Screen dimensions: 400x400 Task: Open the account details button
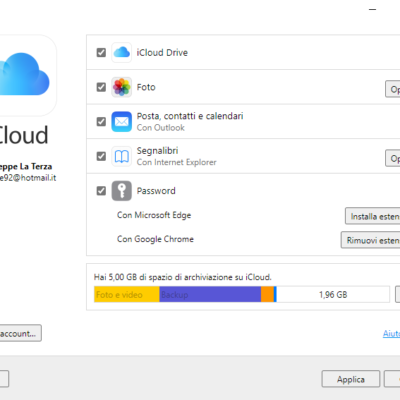point(20,333)
